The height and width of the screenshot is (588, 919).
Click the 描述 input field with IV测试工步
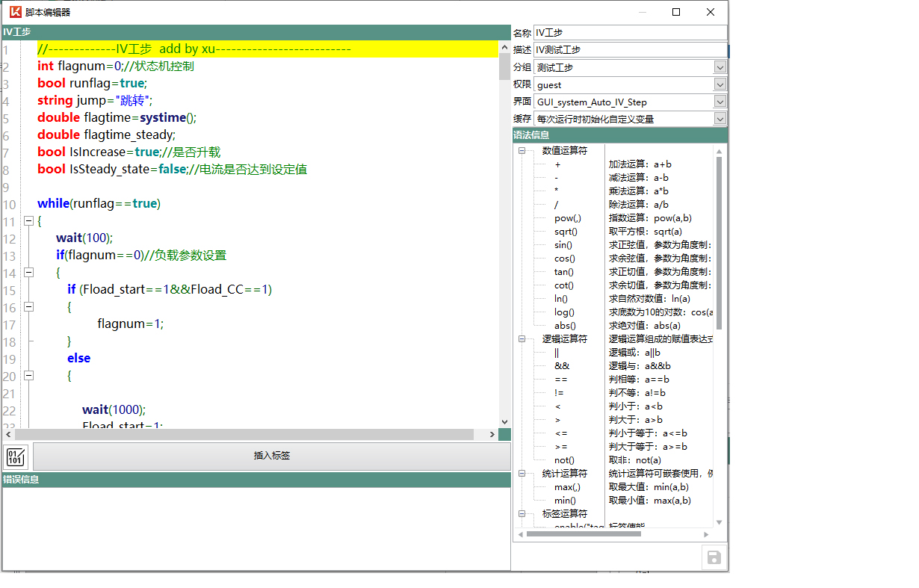[629, 50]
